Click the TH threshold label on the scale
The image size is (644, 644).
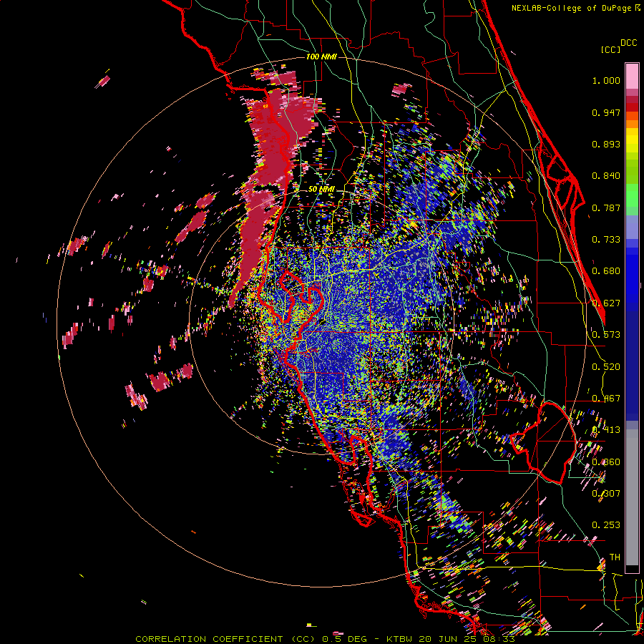tap(615, 557)
